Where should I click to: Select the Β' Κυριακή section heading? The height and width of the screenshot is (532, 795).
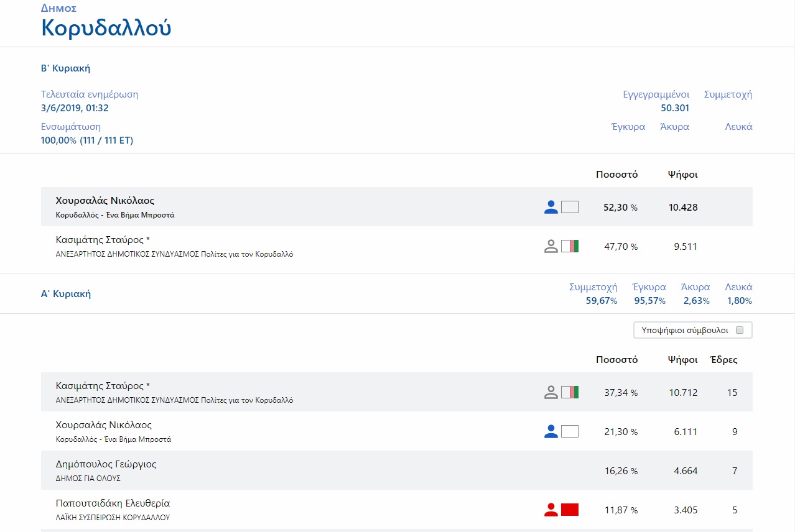(x=65, y=68)
